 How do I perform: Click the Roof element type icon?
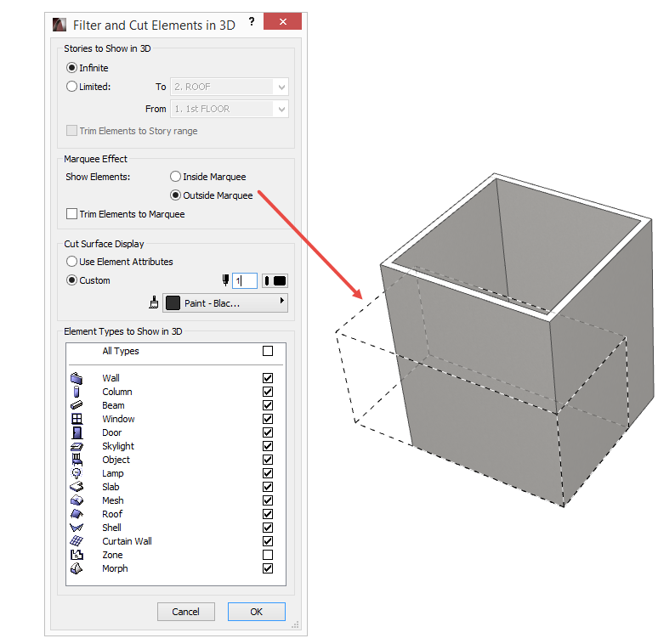[77, 514]
